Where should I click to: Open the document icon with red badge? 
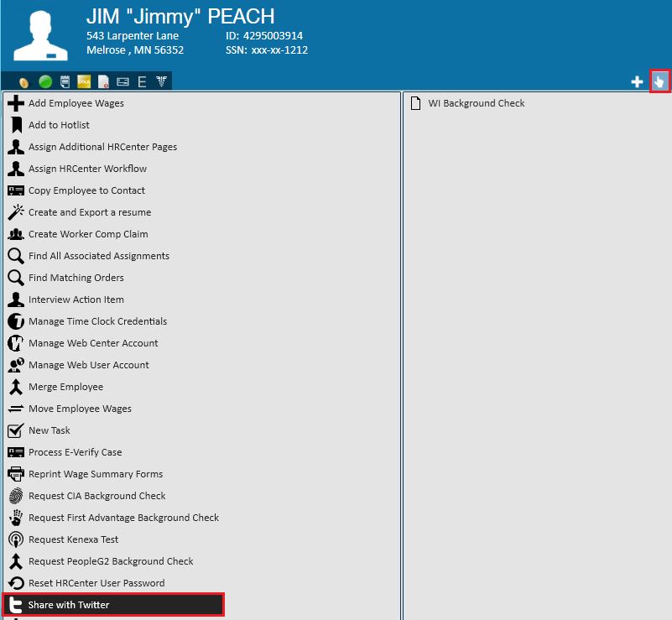(x=103, y=81)
